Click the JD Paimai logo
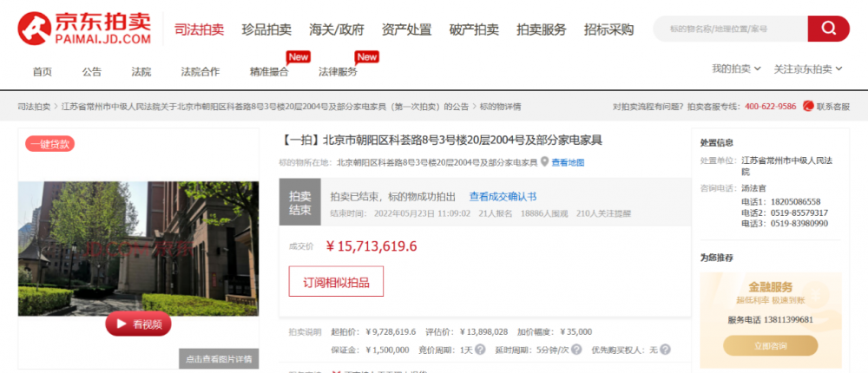The image size is (868, 373). (84, 29)
